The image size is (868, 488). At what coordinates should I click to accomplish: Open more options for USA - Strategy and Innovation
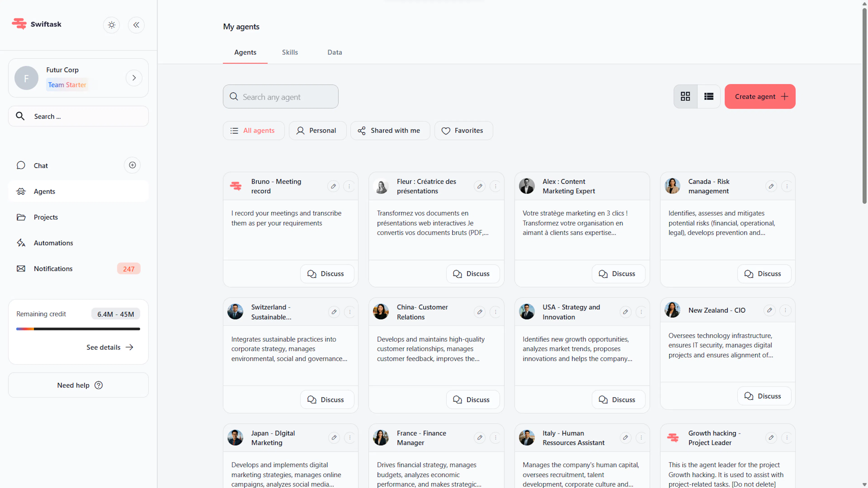point(641,312)
